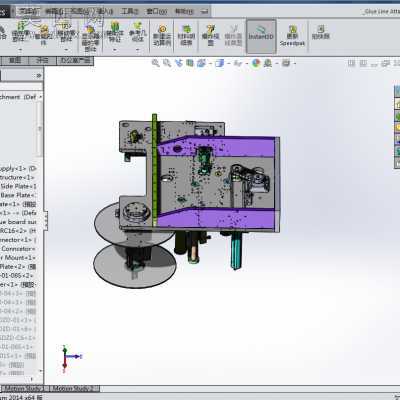Expand the Assembly Features dropdown arrow
Viewport: 400px width, 400px height.
pos(115,50)
